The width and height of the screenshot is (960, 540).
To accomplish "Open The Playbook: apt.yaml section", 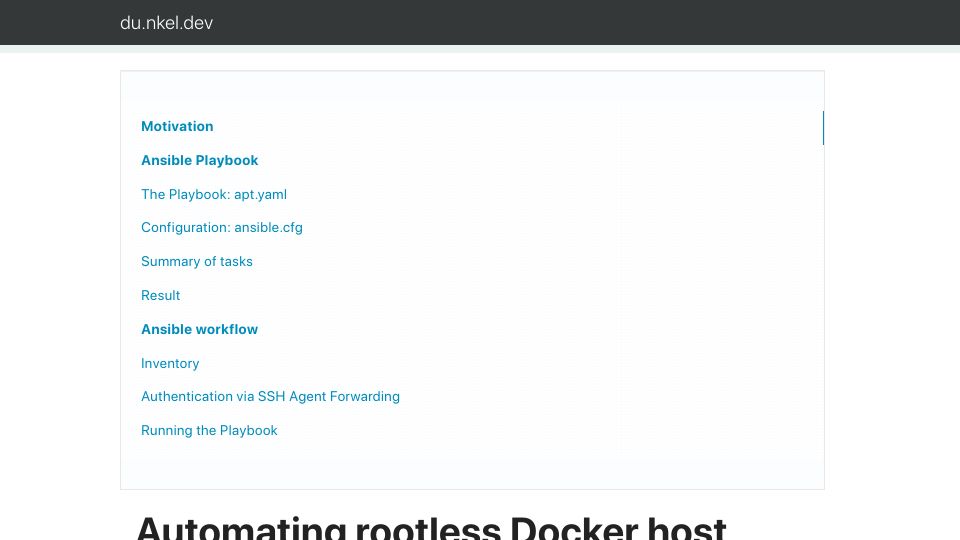I will 214,194.
